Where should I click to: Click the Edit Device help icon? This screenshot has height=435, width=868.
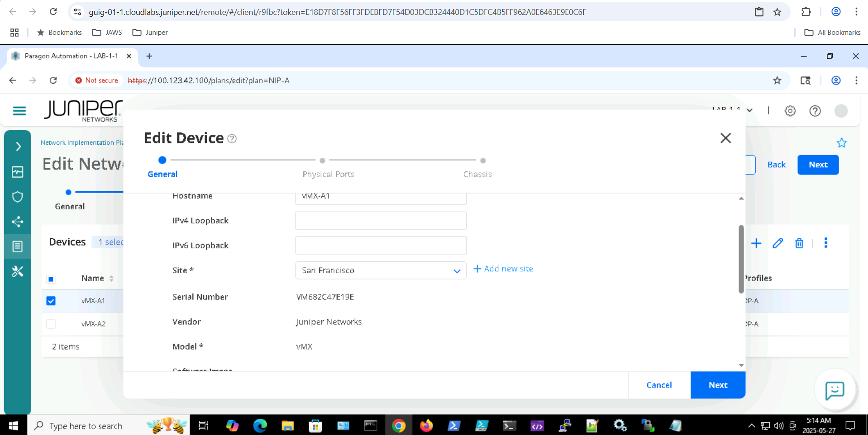pyautogui.click(x=232, y=139)
